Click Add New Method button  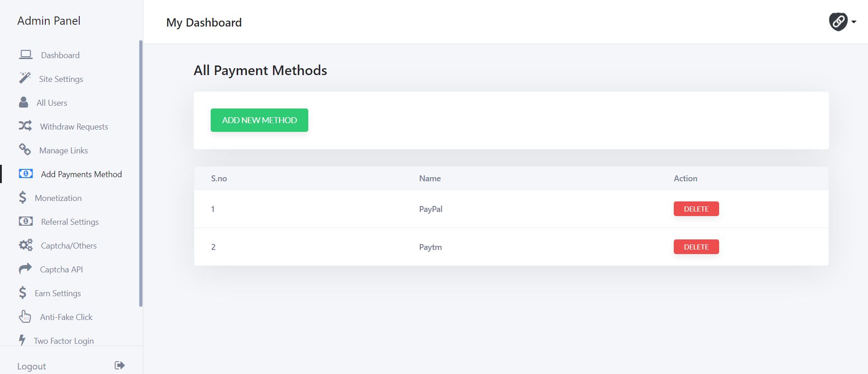pyautogui.click(x=259, y=120)
